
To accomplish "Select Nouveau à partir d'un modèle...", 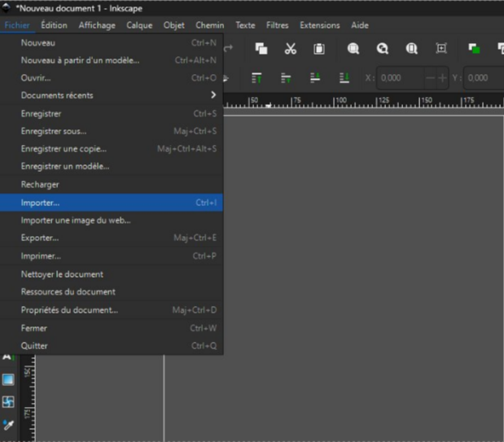I will (x=112, y=60).
